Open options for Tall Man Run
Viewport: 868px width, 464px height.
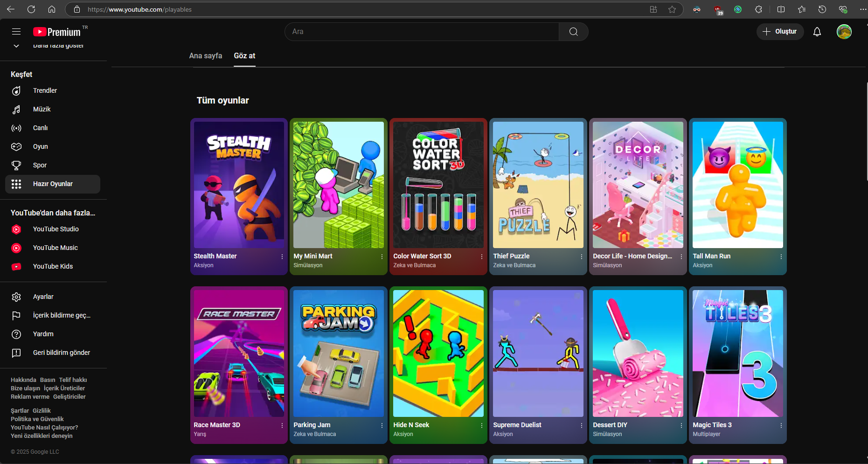tap(781, 256)
